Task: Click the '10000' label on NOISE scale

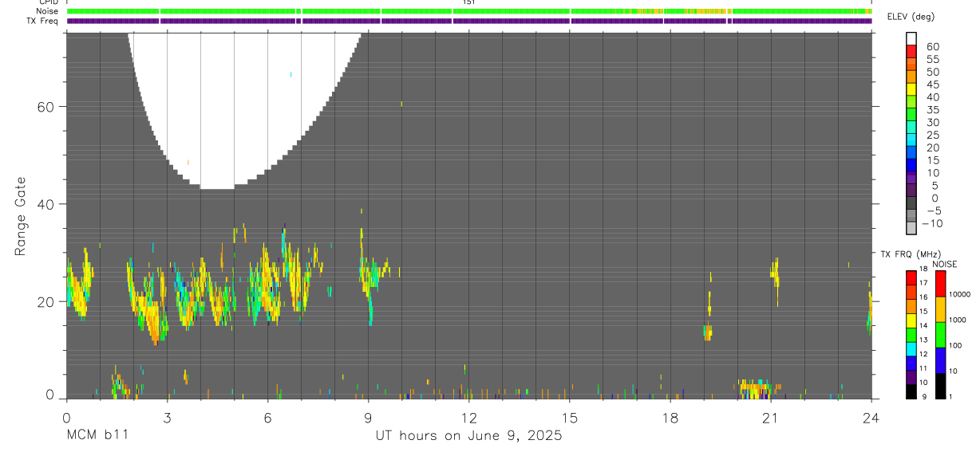Action: click(x=960, y=294)
